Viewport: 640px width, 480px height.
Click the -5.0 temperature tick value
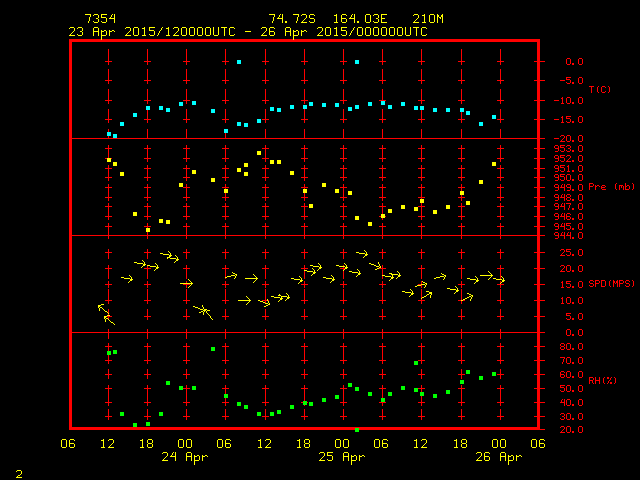pos(571,80)
